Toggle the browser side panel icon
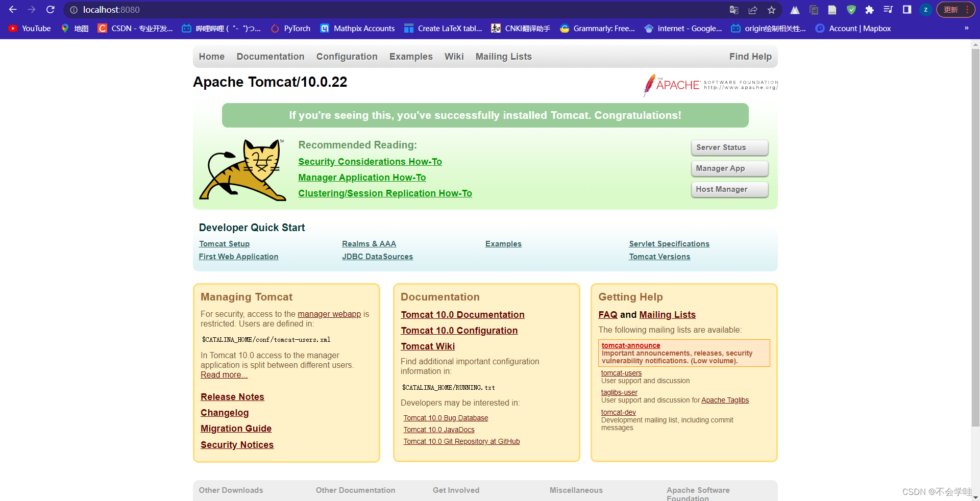980x501 pixels. (x=907, y=10)
